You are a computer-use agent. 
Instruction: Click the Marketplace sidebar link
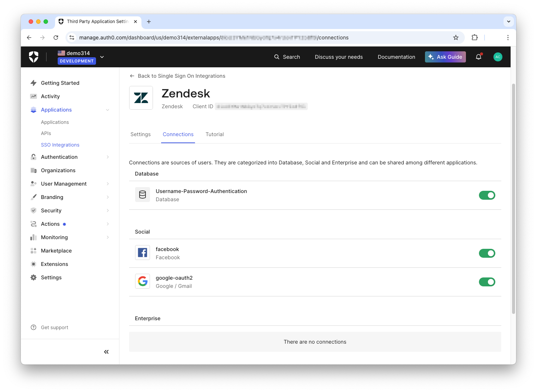click(56, 251)
